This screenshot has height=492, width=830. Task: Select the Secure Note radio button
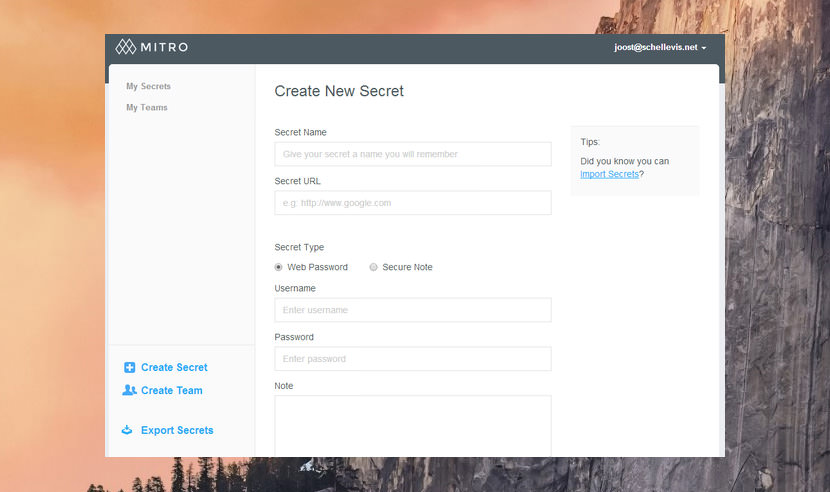(x=373, y=267)
